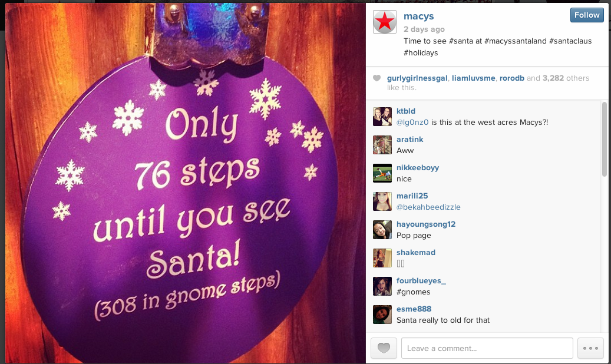Follow the macys account
611x364 pixels.
[587, 15]
